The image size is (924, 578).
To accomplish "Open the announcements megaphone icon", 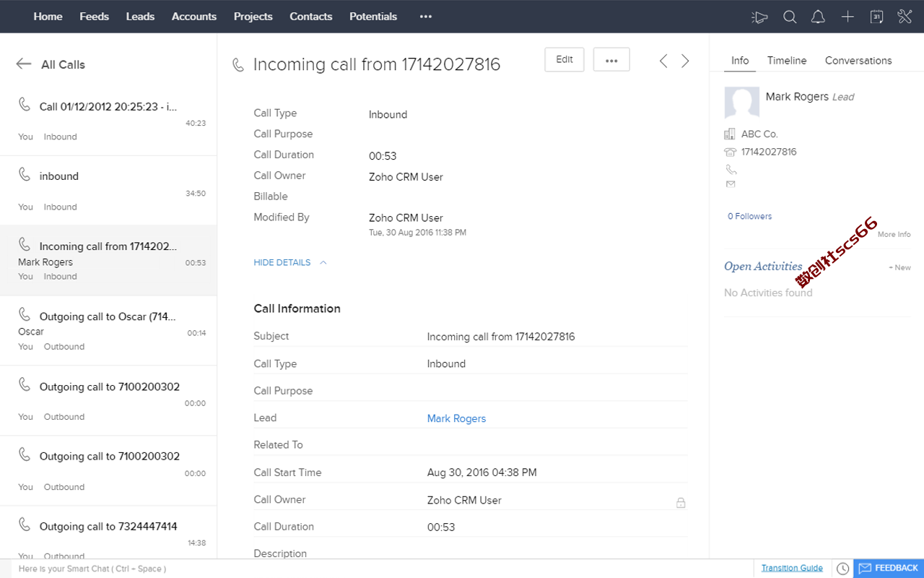I will click(x=759, y=17).
